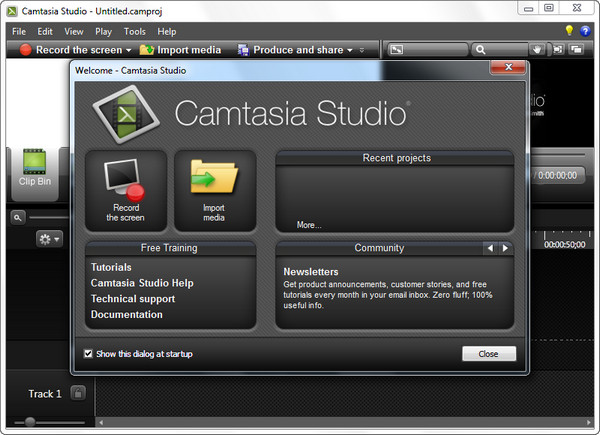Image resolution: width=600 pixels, height=435 pixels.
Task: Open the Tutorials link under Free Training
Action: [x=111, y=268]
